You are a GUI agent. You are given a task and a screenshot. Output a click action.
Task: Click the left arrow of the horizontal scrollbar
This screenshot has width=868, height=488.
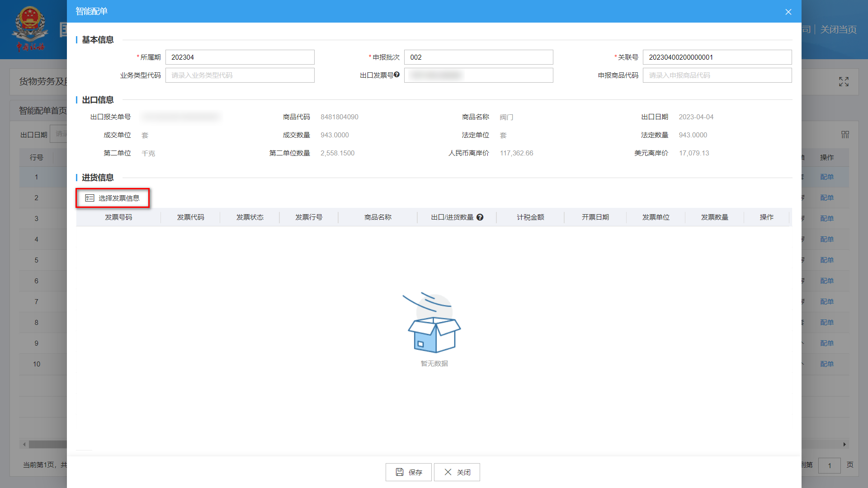[x=23, y=444]
